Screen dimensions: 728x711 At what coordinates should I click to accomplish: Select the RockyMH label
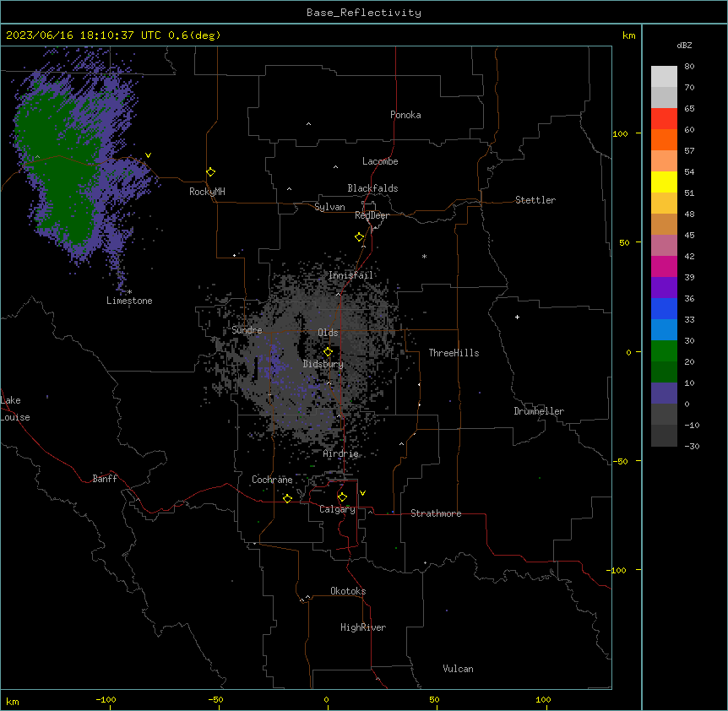pos(207,192)
